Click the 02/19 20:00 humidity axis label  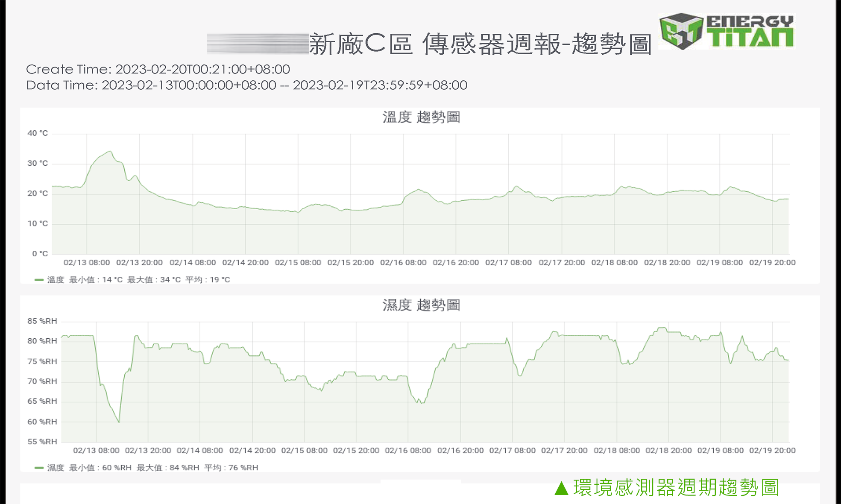pyautogui.click(x=772, y=451)
